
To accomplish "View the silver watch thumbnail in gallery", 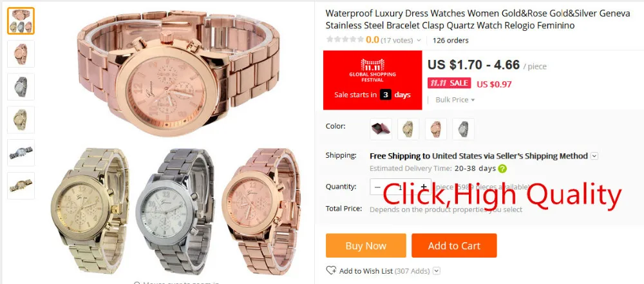I will click(21, 87).
